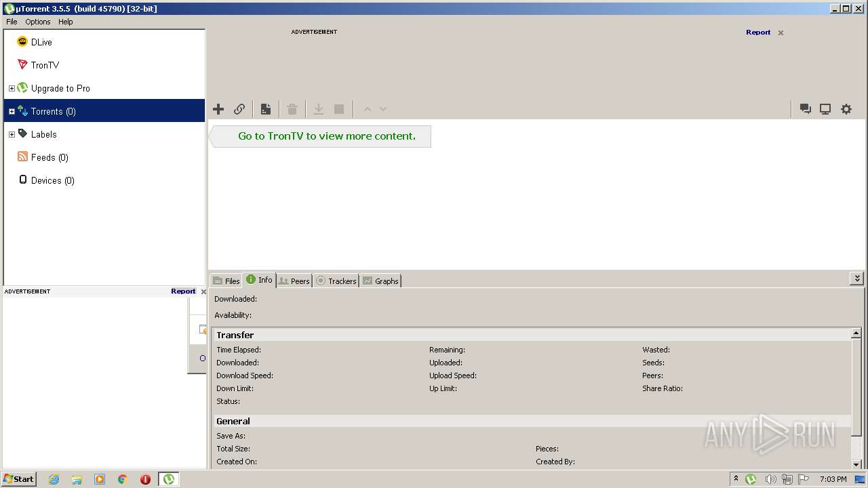This screenshot has width=868, height=488.
Task: Expand the Torrents tree node
Action: point(12,111)
